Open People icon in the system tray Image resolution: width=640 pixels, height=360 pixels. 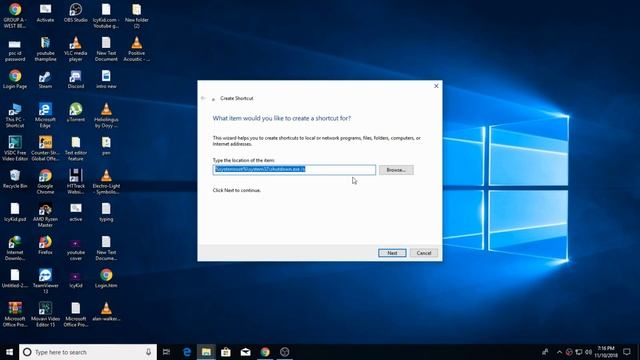(545, 352)
